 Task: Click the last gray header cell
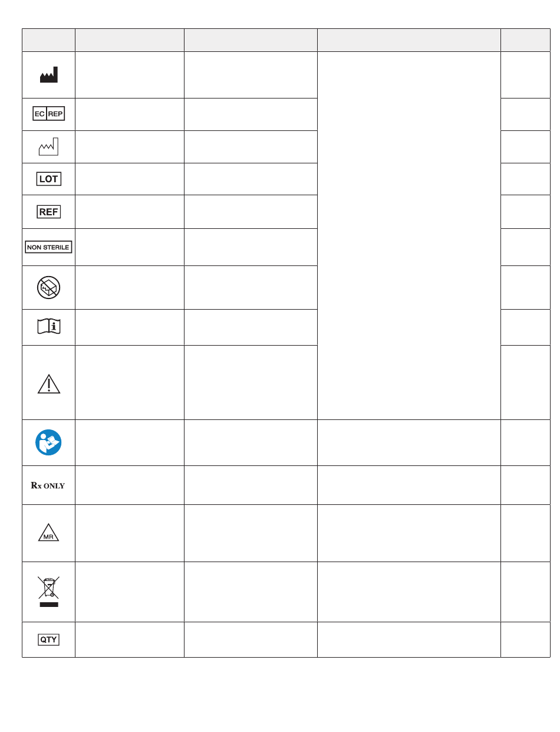[x=525, y=40]
